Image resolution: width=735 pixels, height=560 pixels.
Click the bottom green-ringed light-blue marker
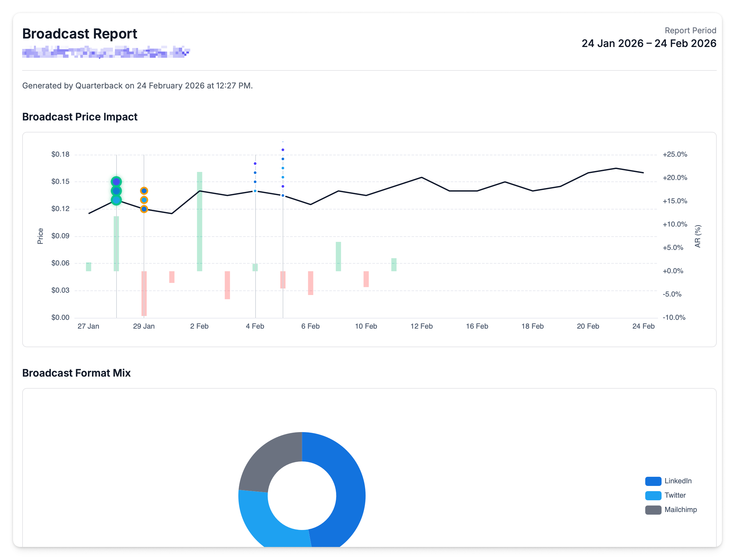pos(116,200)
